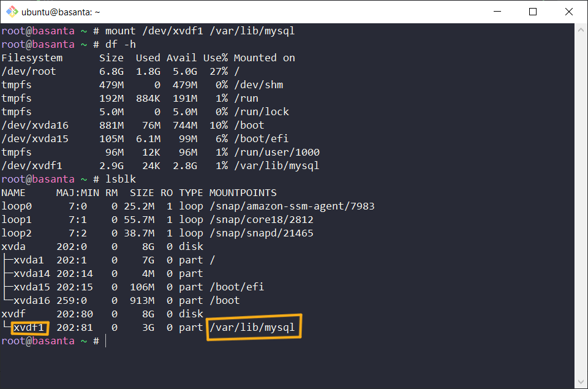Image resolution: width=588 pixels, height=389 pixels.
Task: Click the highlighted xvdf1 partition name
Action: click(x=31, y=327)
